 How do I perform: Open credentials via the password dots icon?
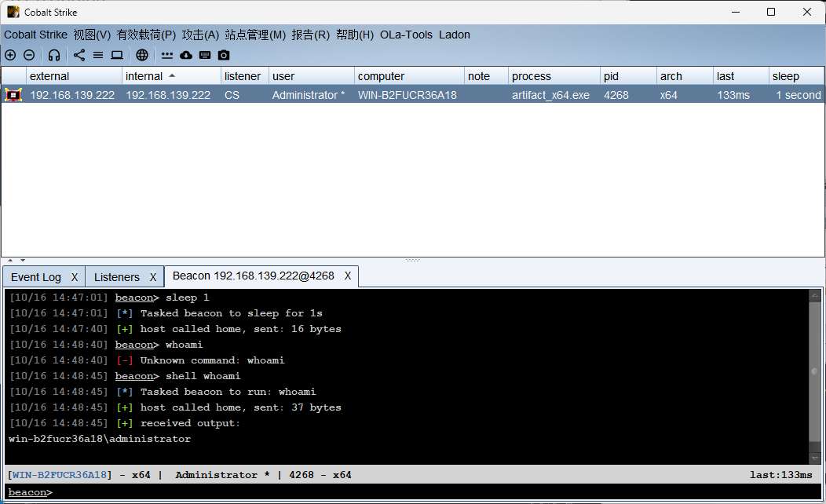tap(167, 55)
